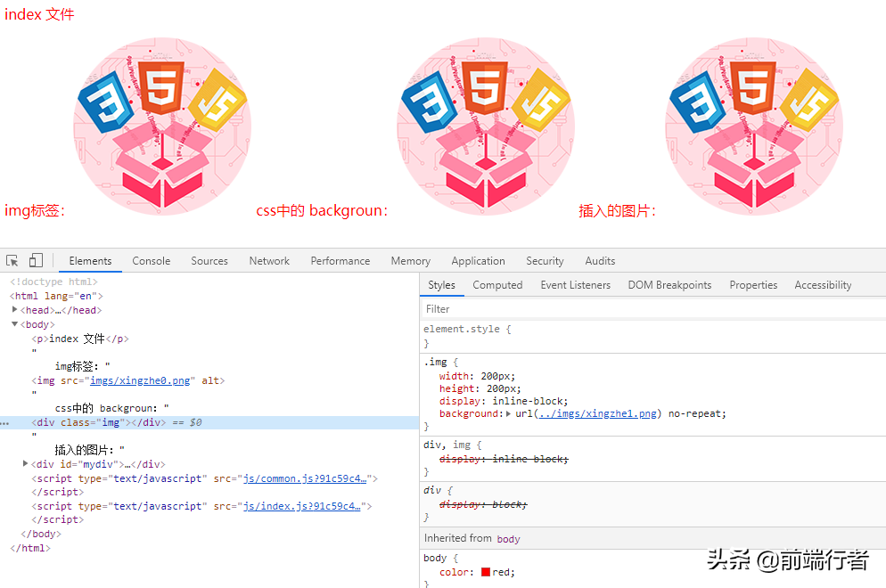This screenshot has width=886, height=588.
Task: Expand the head node in DOM tree
Action: coord(14,309)
